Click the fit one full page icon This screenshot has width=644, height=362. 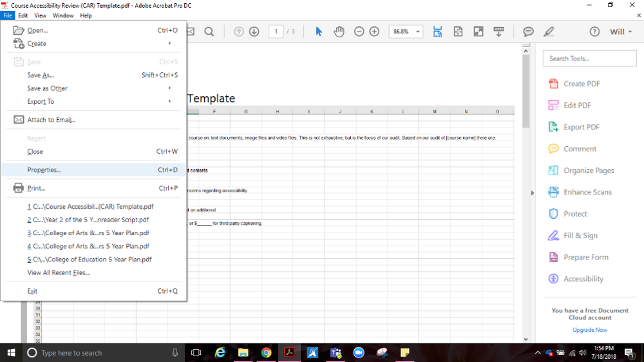click(458, 32)
